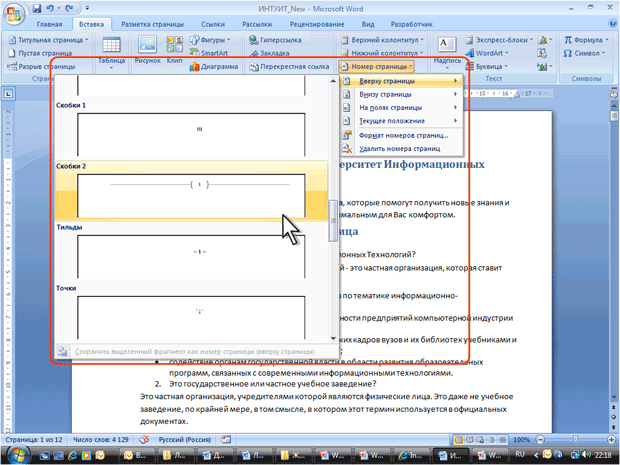620x465 pixels.
Task: Undo last action in quick access toolbar
Action: pyautogui.click(x=49, y=8)
